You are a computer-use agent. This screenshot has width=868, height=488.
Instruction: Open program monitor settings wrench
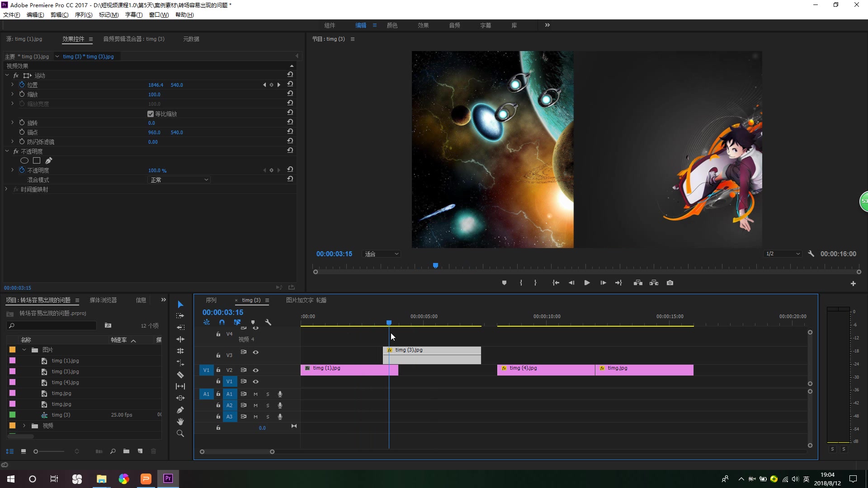(x=811, y=254)
